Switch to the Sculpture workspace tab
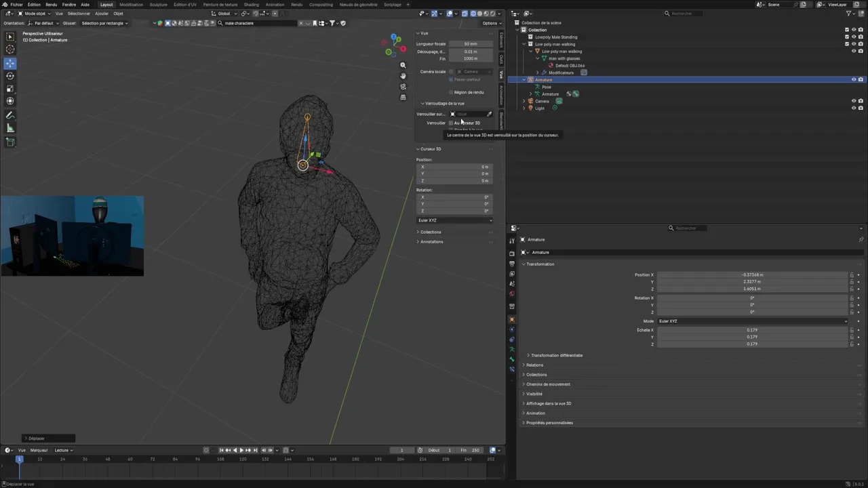Viewport: 868px width, 488px height. [x=158, y=5]
